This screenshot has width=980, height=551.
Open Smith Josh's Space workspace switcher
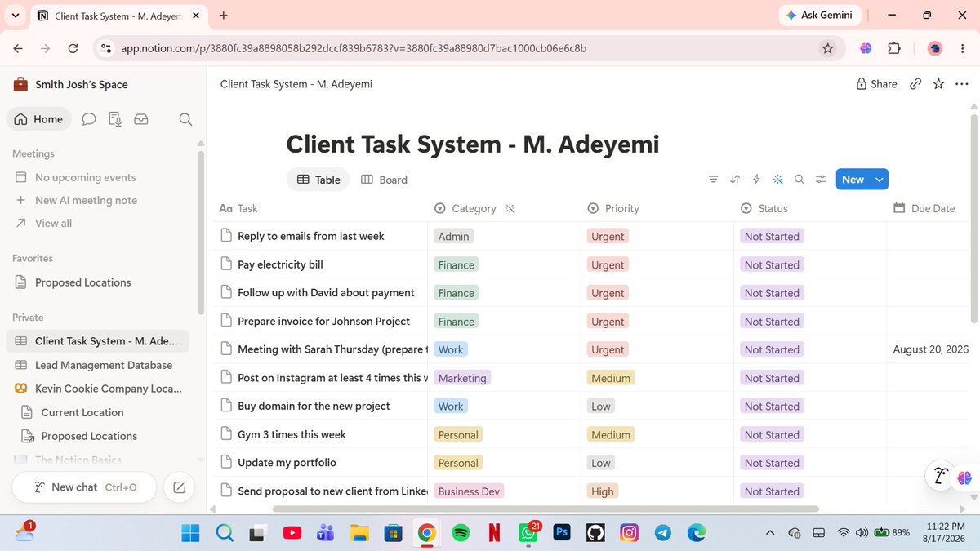[71, 84]
